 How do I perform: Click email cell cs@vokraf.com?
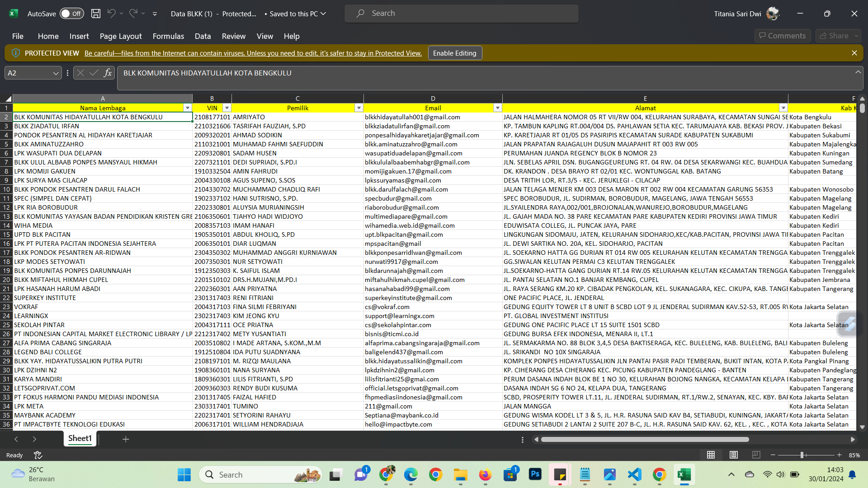(x=433, y=307)
